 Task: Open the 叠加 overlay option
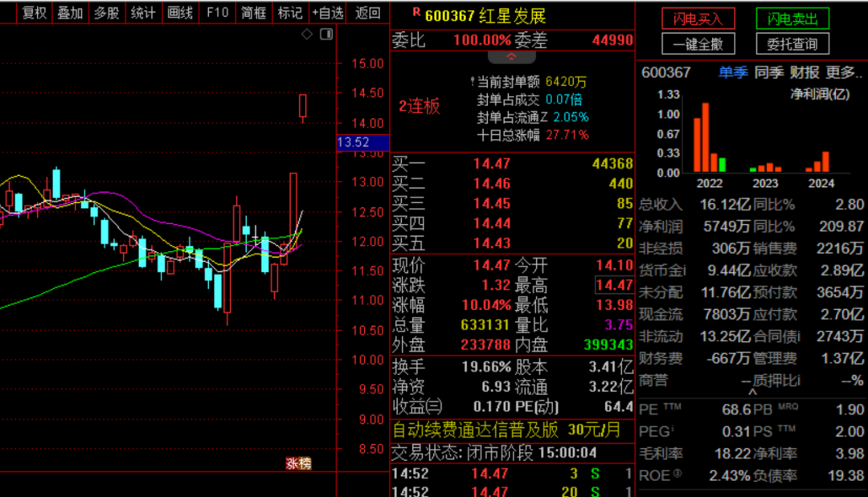tap(70, 13)
